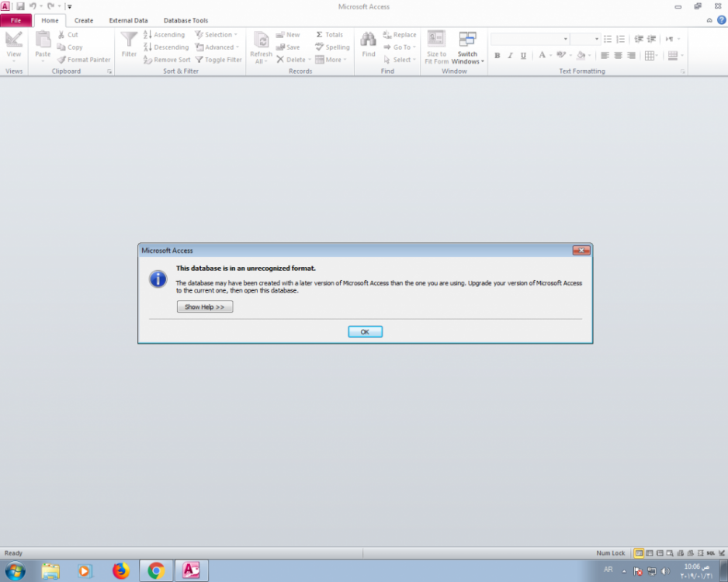The height and width of the screenshot is (582, 728).
Task: Switch to the Database Tools tab
Action: pos(185,20)
